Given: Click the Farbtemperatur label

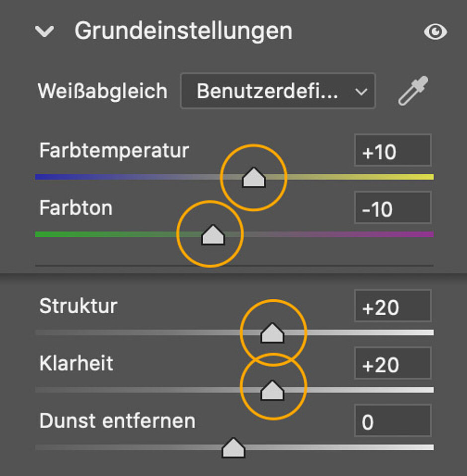Looking at the screenshot, I should [114, 150].
